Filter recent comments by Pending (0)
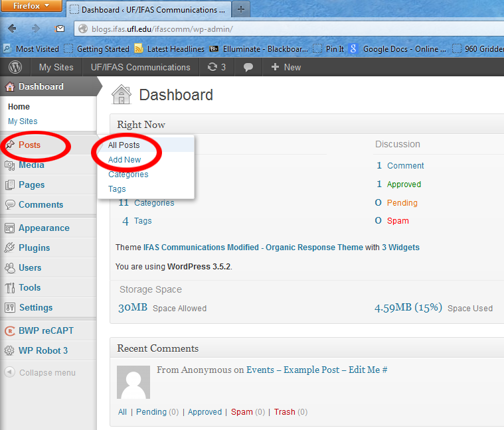Image resolution: width=504 pixels, height=430 pixels. coord(157,412)
